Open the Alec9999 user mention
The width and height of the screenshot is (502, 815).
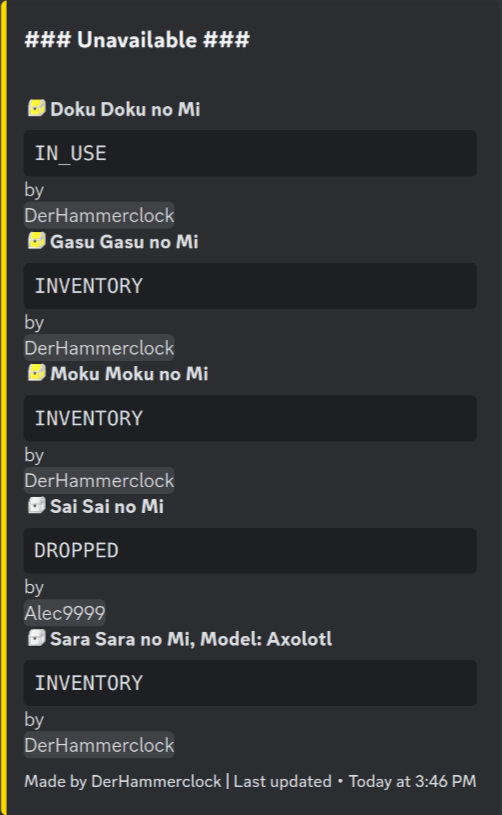coord(65,613)
